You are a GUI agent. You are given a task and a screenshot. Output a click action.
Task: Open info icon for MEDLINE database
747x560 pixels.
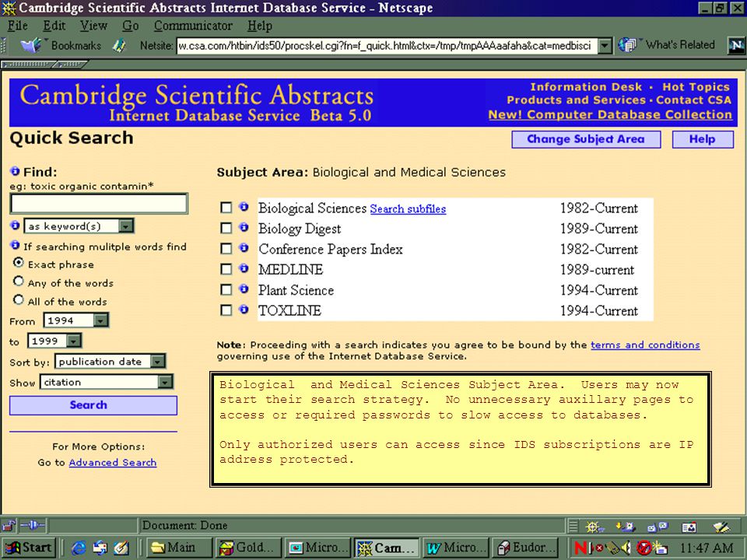[244, 268]
